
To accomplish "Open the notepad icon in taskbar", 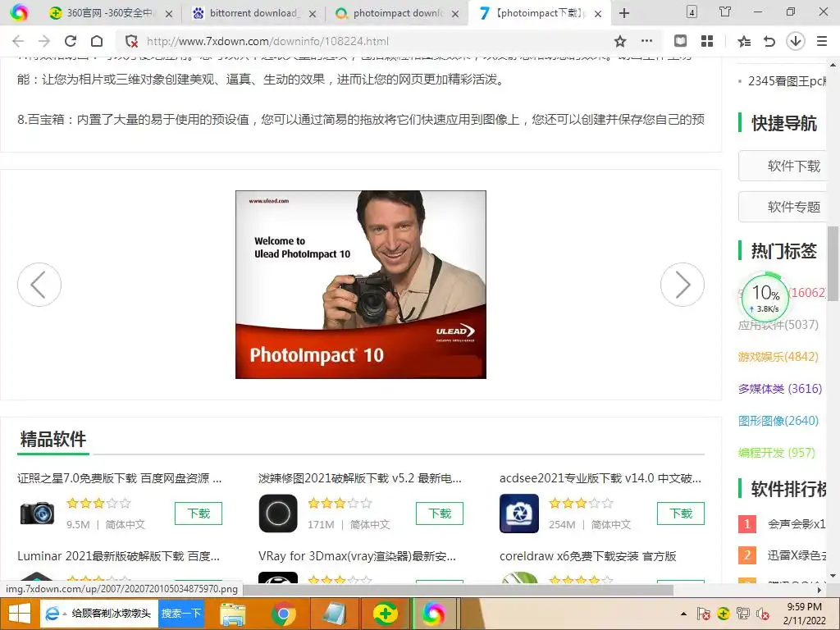I will [335, 614].
